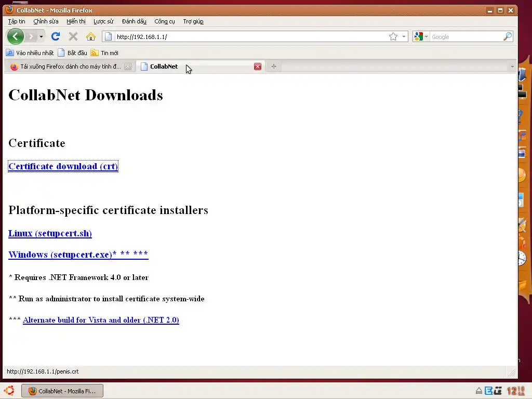Open the Hiển thị menu
The height and width of the screenshot is (399, 532).
point(76,21)
